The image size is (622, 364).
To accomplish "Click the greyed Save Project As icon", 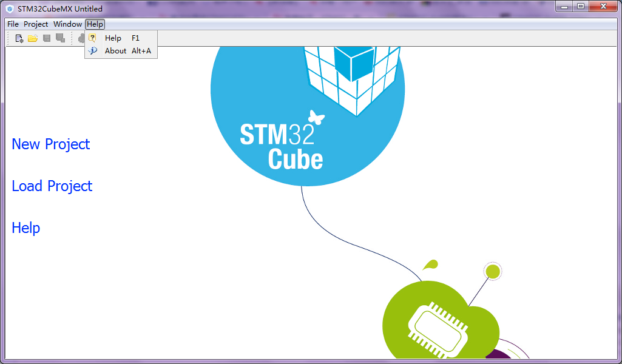I will 60,38.
